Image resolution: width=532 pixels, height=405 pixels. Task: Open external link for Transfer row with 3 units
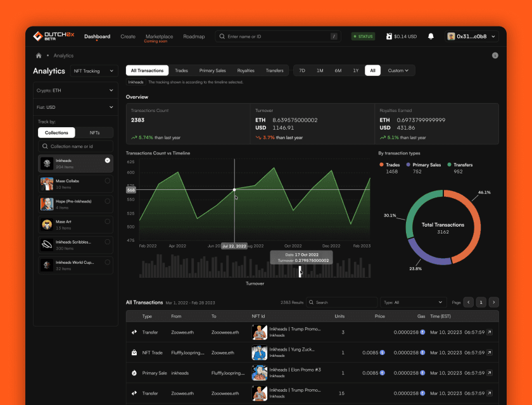click(x=490, y=332)
